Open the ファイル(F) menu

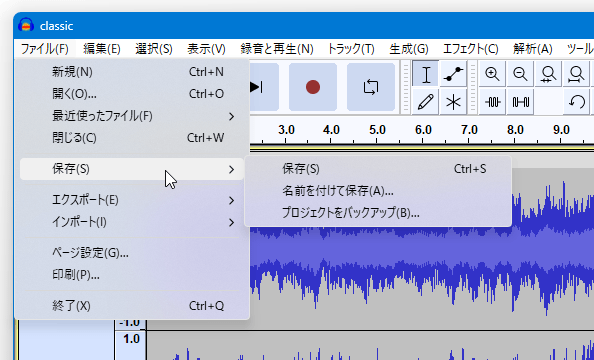(45, 49)
